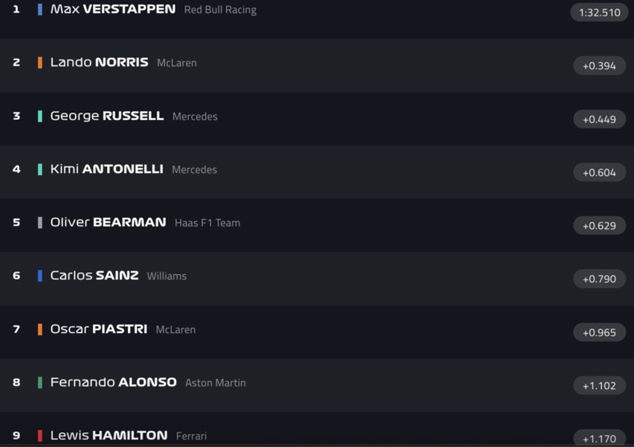Click Fernando Alonso driver name
The image size is (634, 447).
[x=113, y=382]
